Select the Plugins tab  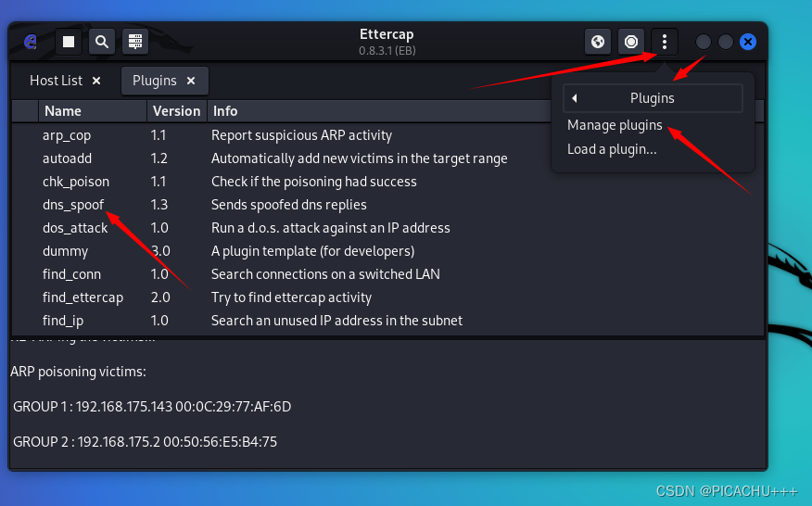point(154,81)
